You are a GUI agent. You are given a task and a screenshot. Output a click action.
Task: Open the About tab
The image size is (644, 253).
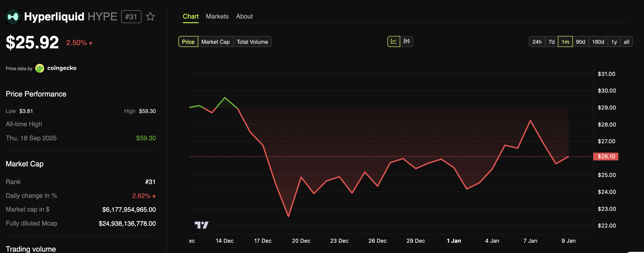pyautogui.click(x=244, y=16)
